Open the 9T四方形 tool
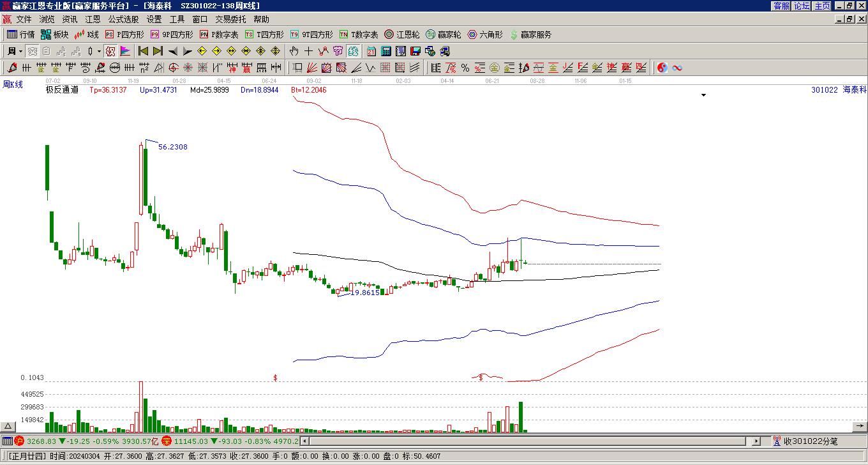 tap(311, 34)
